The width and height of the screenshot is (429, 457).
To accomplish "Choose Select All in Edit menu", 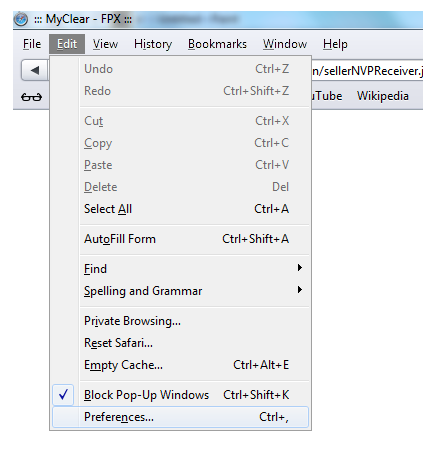I will pyautogui.click(x=180, y=209).
